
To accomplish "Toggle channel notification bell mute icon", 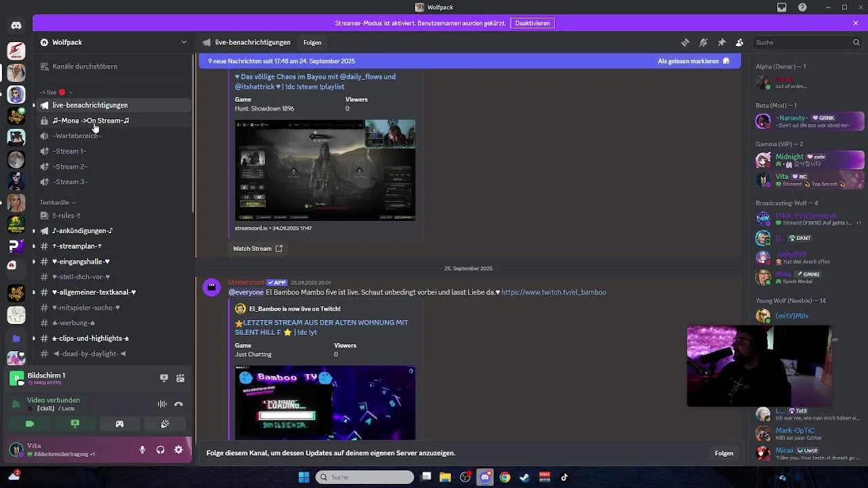I will [703, 42].
